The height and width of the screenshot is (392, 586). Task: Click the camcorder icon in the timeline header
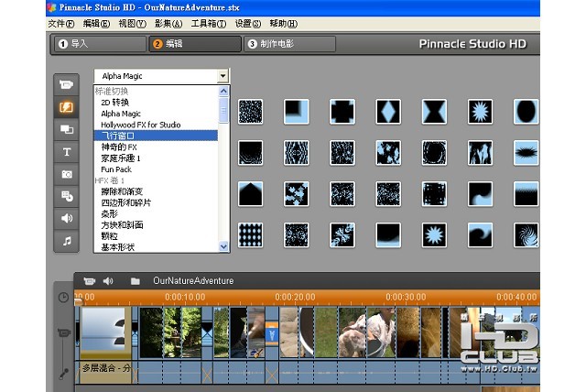coord(90,281)
